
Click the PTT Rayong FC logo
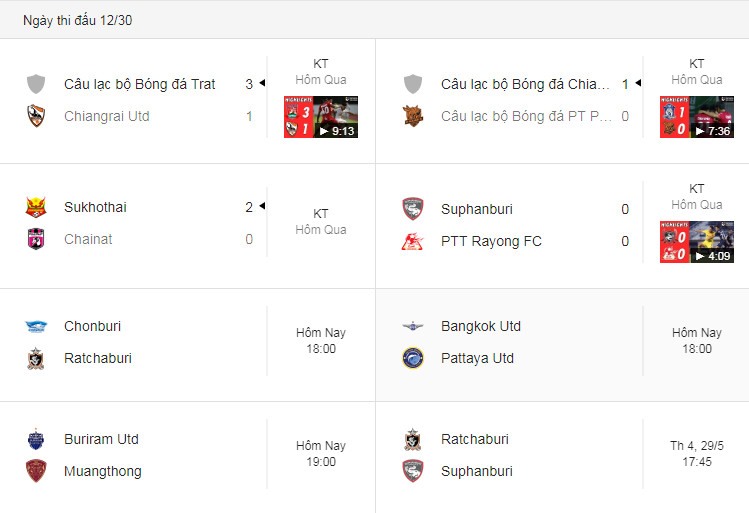click(412, 241)
